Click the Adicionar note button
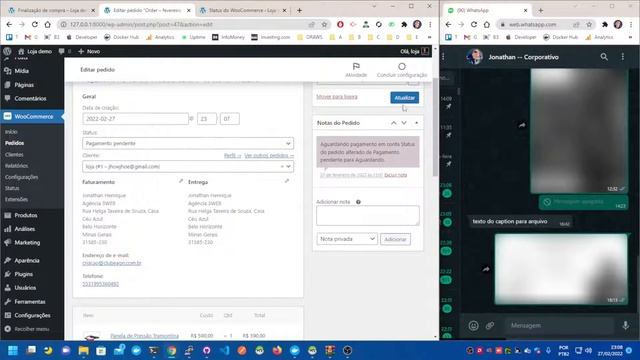This screenshot has width=640, height=360. pos(395,239)
